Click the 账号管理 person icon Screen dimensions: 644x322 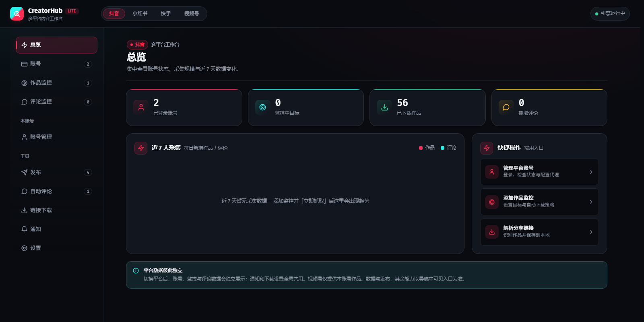[24, 137]
